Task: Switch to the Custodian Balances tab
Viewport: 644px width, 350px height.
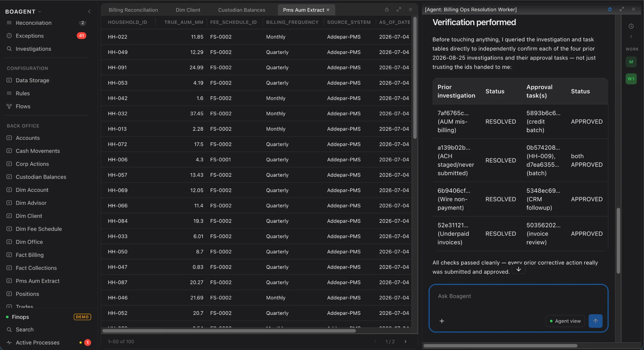Action: (x=241, y=10)
